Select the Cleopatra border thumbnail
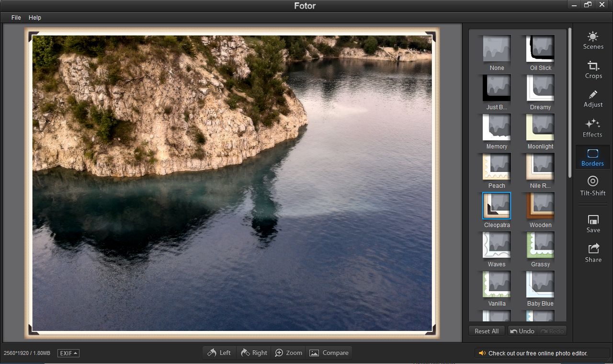 click(497, 206)
